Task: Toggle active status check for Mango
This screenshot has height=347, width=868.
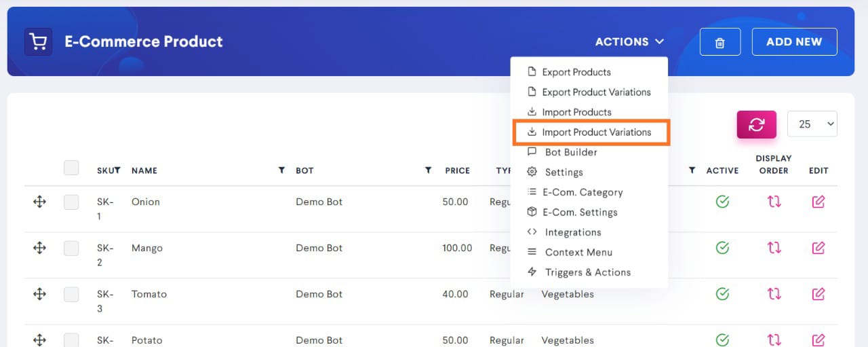Action: click(x=722, y=248)
